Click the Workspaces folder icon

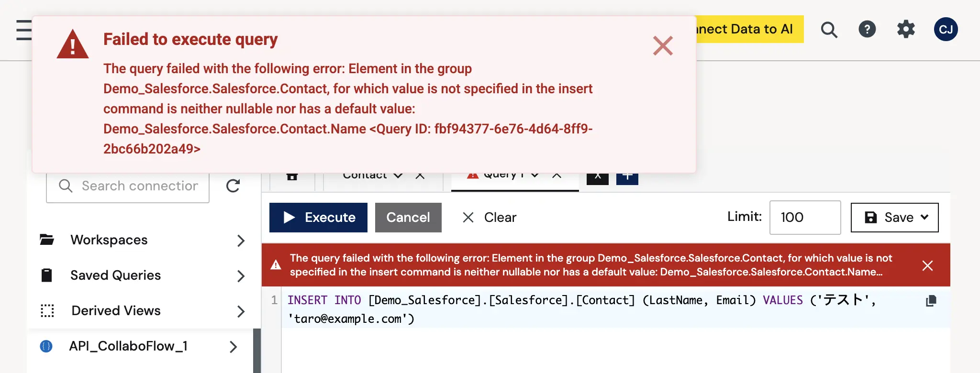47,240
